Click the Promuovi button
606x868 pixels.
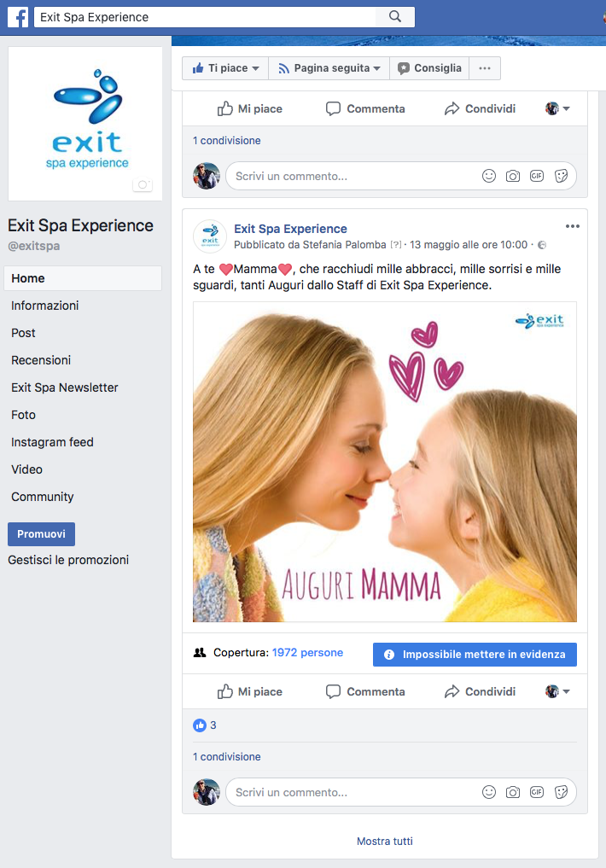(x=41, y=534)
